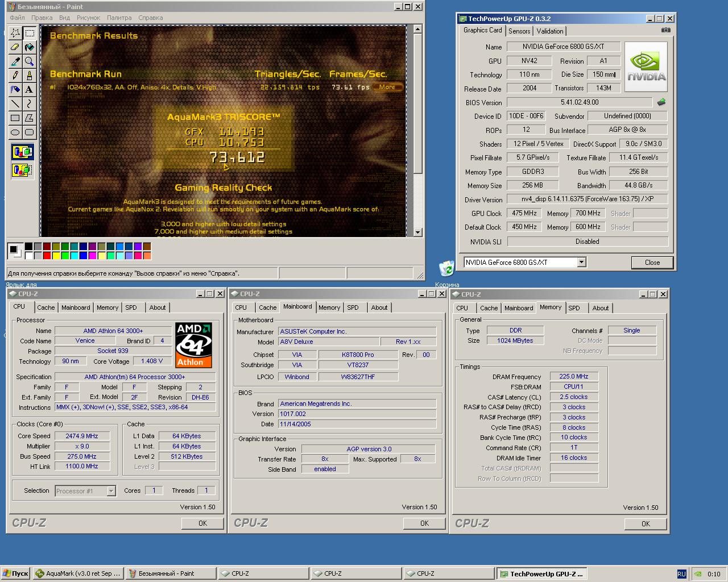Screen dimensions: 728x582
Task: Select the Pick Color eyedropper tool
Action: (15, 61)
